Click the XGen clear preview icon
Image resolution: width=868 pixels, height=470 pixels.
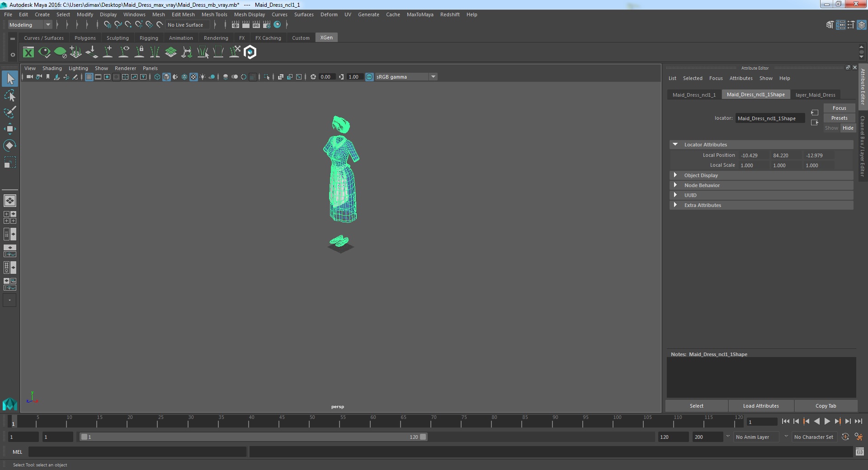60,52
